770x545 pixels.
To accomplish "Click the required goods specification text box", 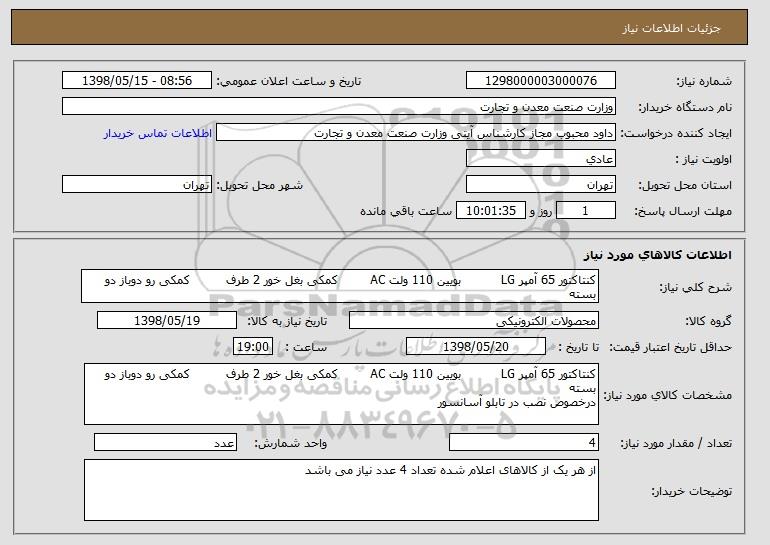I will pos(341,394).
